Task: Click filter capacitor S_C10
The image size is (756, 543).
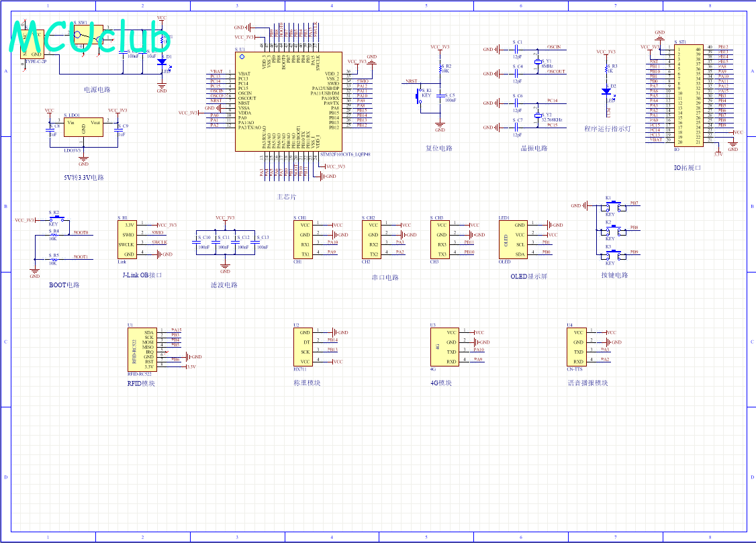Action: click(x=197, y=242)
